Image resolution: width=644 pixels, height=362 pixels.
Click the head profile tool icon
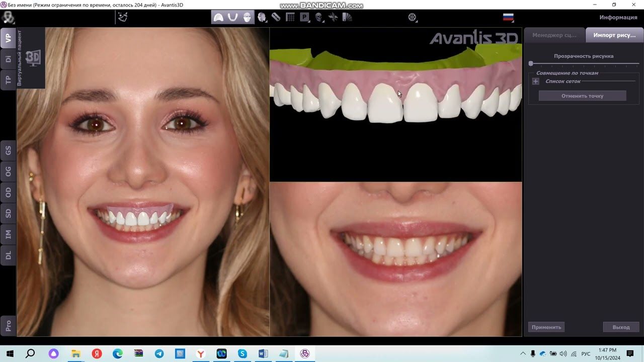262,17
